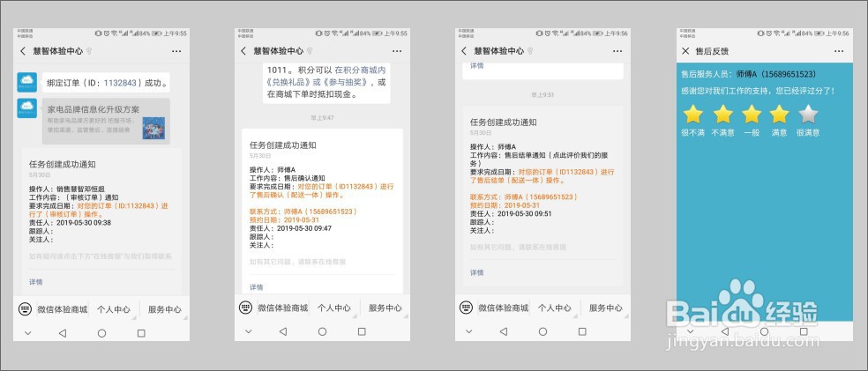Tap Android back triangle on 审核订单 screen

coord(62,333)
